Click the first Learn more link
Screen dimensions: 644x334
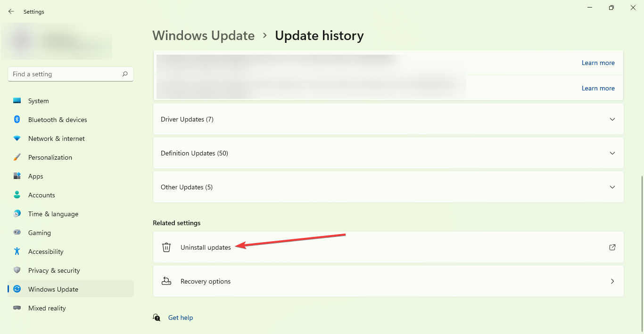coord(598,63)
